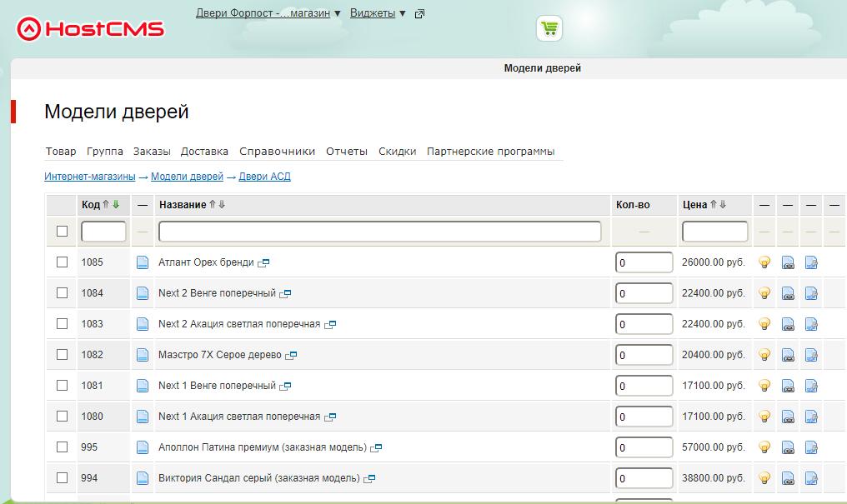Open the Справочники dropdown menu

[x=277, y=152]
